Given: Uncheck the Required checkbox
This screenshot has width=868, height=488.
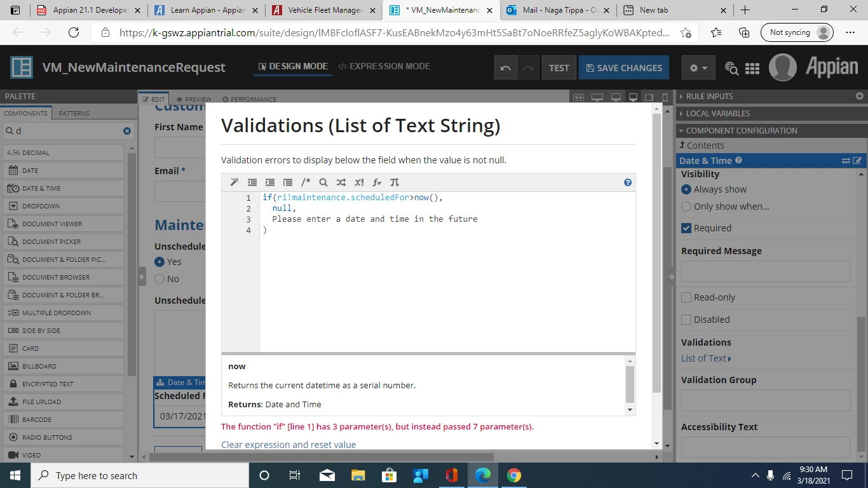Looking at the screenshot, I should pyautogui.click(x=686, y=228).
